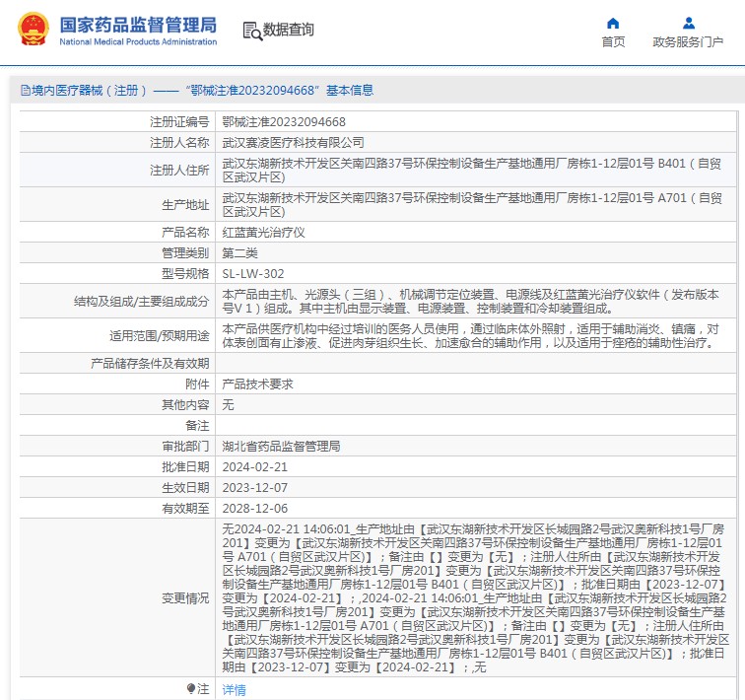Click the 产品技术要求 attachment text
745x700 pixels.
(257, 384)
